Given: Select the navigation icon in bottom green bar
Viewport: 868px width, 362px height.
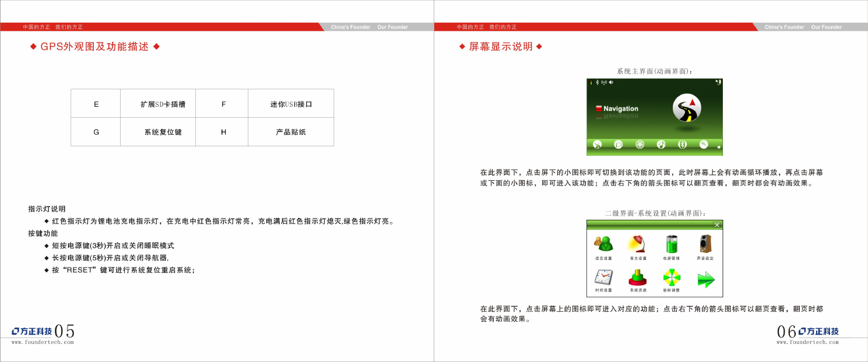Looking at the screenshot, I should [x=597, y=145].
